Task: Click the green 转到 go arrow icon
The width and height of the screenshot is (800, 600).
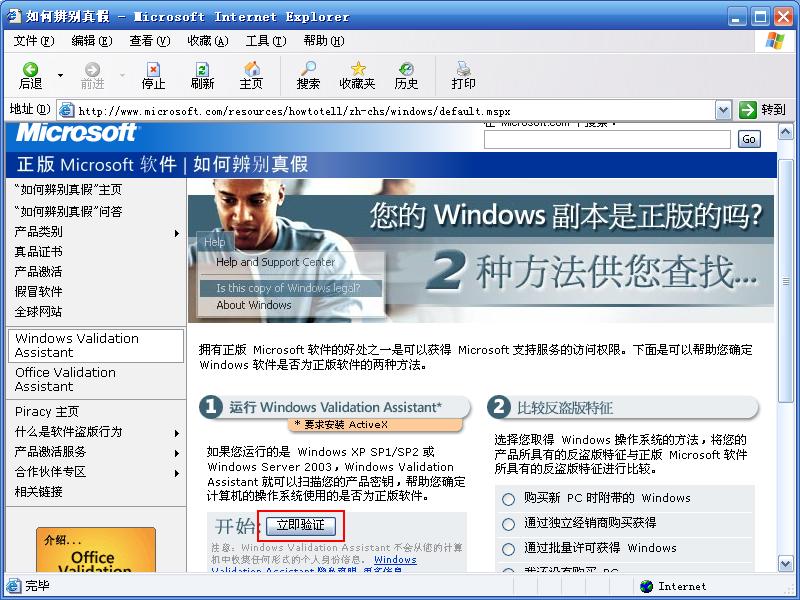Action: (747, 110)
